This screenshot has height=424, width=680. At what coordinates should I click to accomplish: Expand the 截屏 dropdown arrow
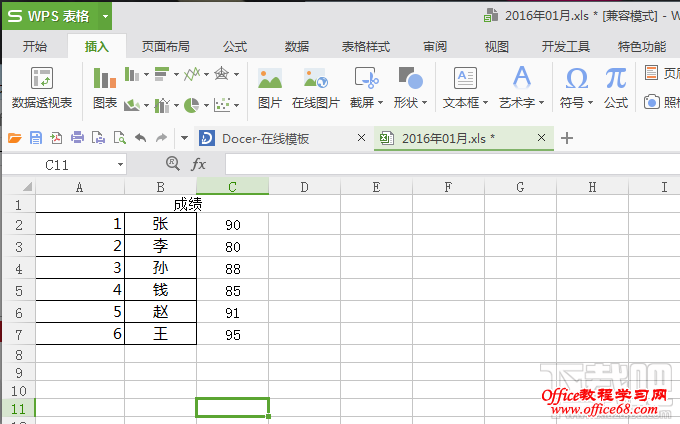(x=380, y=103)
